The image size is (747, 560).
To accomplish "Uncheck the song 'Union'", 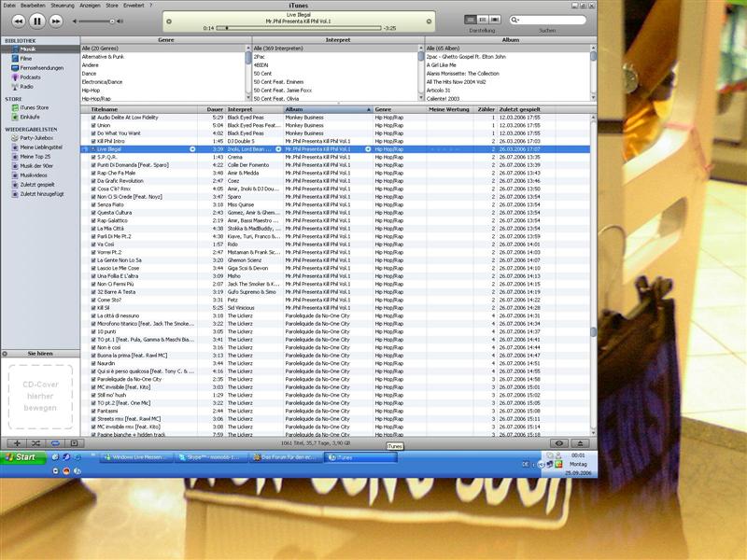I will [93, 125].
